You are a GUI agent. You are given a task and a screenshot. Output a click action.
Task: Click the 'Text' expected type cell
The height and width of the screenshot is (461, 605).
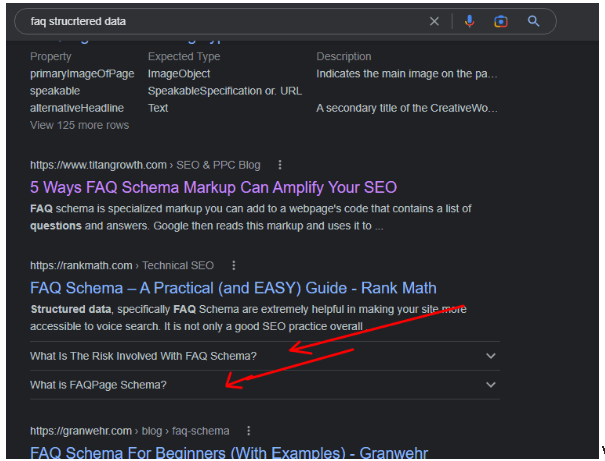pos(158,108)
